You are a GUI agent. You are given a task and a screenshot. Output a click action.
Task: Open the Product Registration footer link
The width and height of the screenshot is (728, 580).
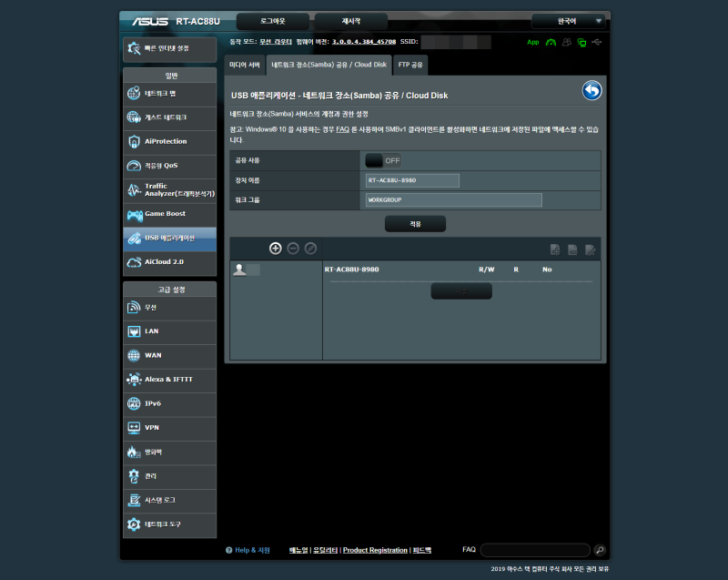pyautogui.click(x=375, y=550)
